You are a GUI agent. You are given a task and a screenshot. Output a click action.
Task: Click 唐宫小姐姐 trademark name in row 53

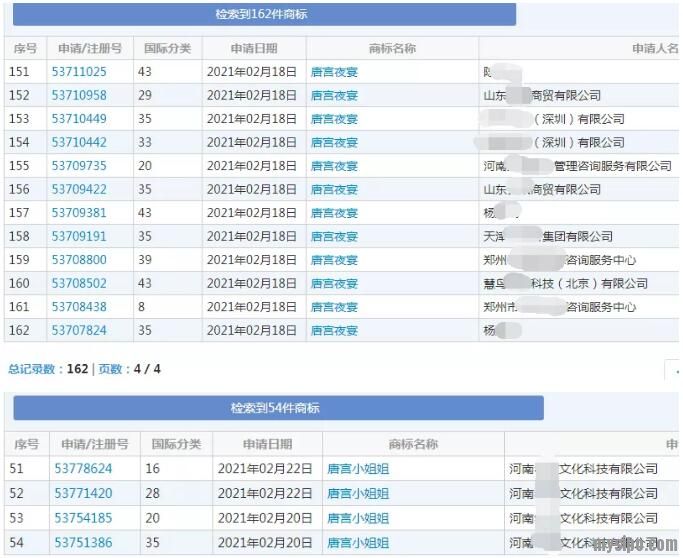357,518
